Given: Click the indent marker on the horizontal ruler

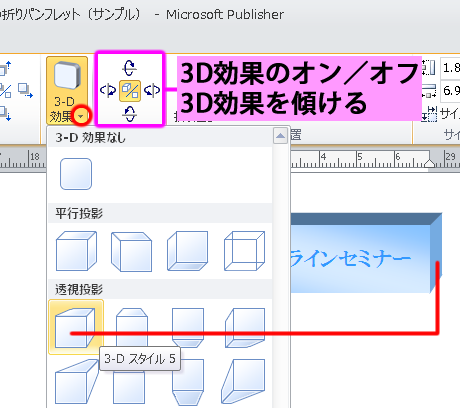Looking at the screenshot, I should (430, 163).
